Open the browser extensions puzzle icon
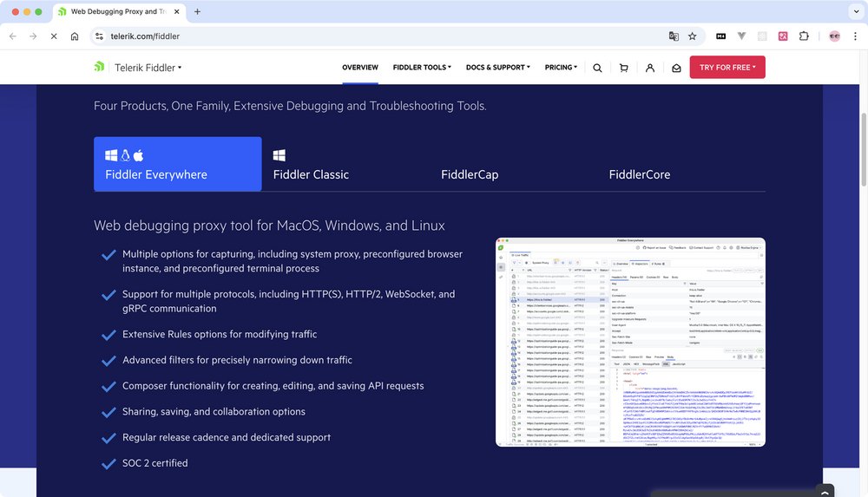The image size is (868, 497). pos(804,36)
